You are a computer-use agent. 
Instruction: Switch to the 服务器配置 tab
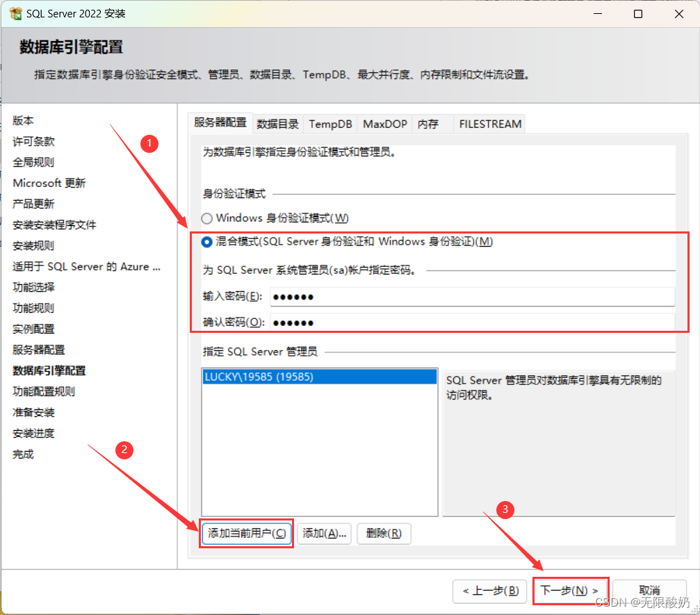(x=220, y=123)
